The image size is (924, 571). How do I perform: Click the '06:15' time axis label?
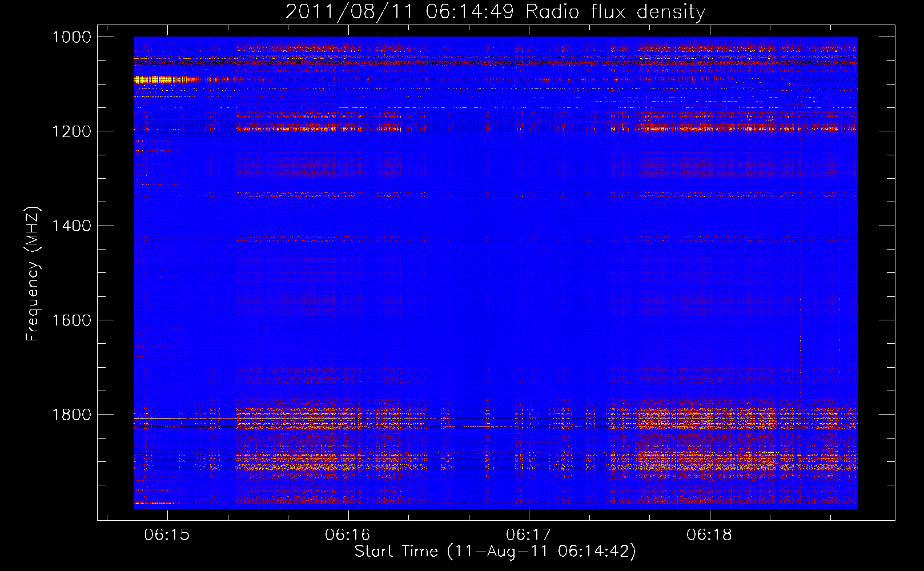coord(167,535)
